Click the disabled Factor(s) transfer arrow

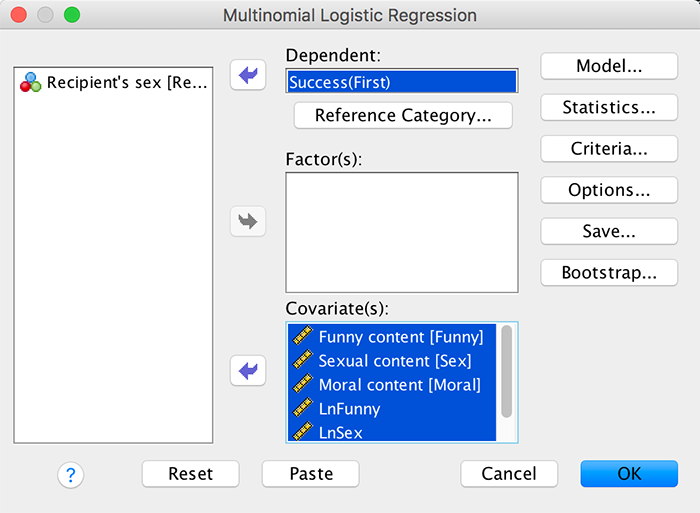(249, 222)
